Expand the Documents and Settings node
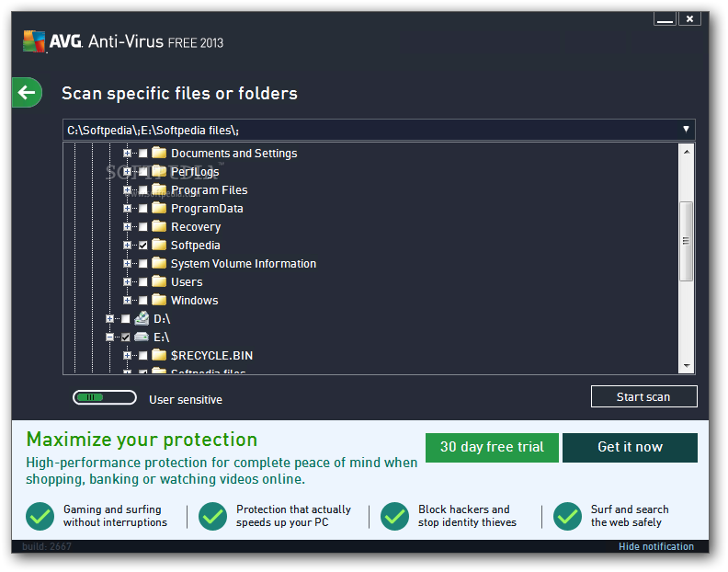The image size is (728, 572). 127,153
